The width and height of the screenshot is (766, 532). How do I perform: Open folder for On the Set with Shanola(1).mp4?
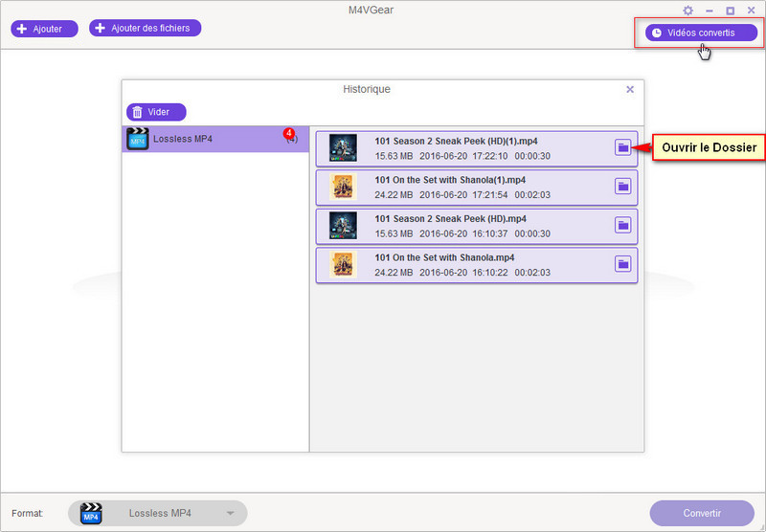623,186
